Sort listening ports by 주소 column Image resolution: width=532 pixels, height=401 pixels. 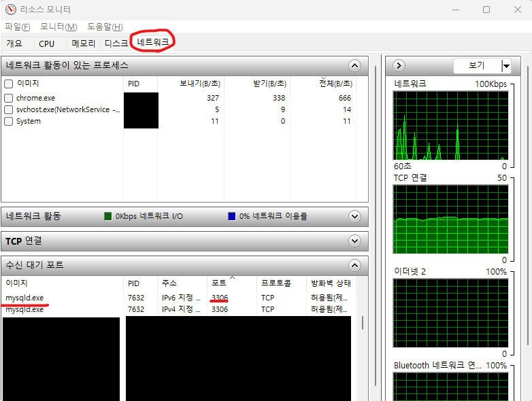[182, 283]
